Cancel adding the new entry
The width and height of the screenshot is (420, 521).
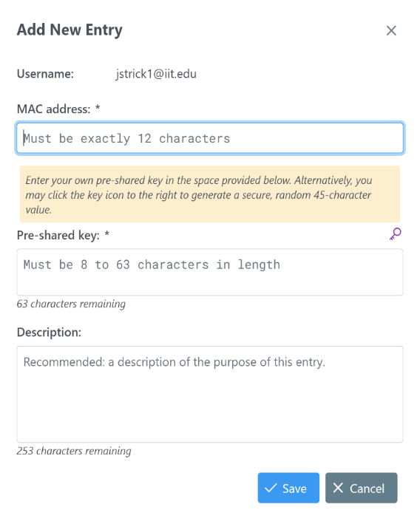pyautogui.click(x=361, y=488)
